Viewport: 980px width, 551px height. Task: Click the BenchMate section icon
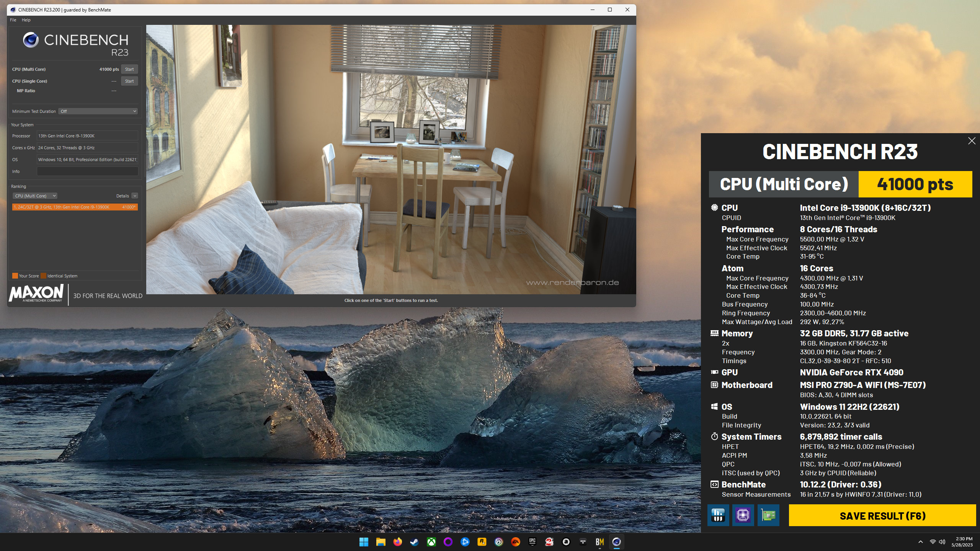pyautogui.click(x=714, y=484)
